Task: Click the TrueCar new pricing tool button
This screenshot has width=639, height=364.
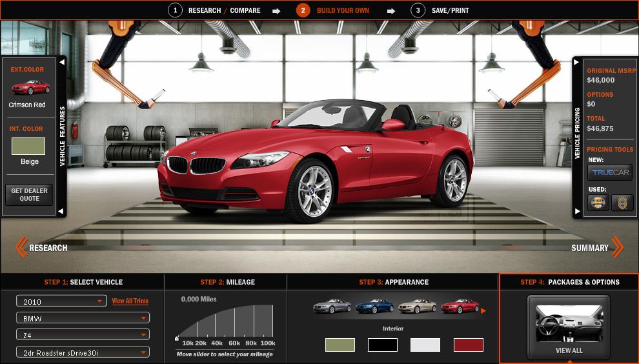Action: pyautogui.click(x=610, y=172)
